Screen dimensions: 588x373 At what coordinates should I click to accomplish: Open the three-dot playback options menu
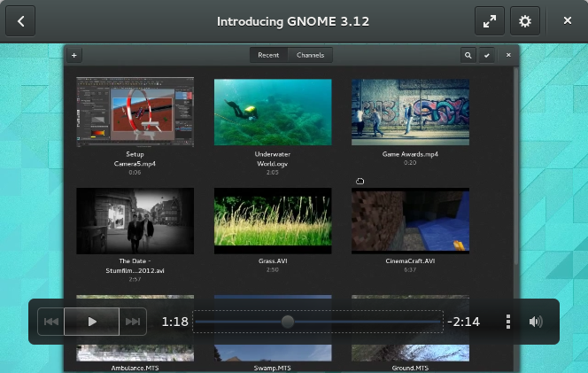point(508,322)
